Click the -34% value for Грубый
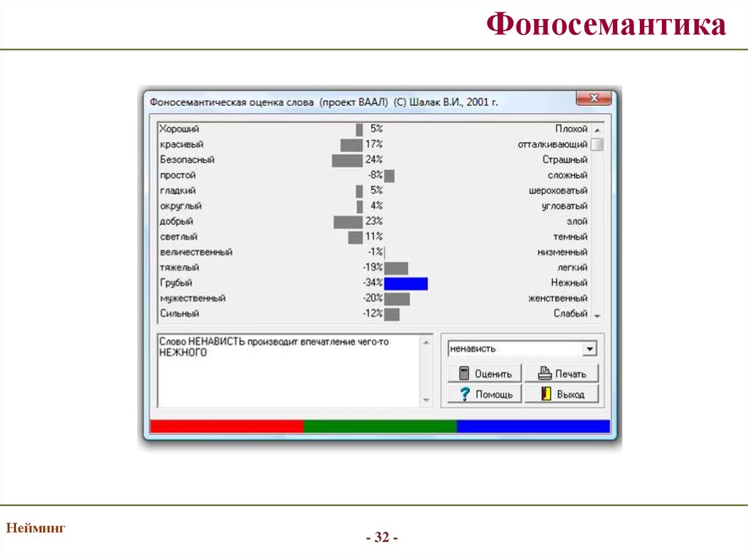The height and width of the screenshot is (560, 748). (x=373, y=283)
